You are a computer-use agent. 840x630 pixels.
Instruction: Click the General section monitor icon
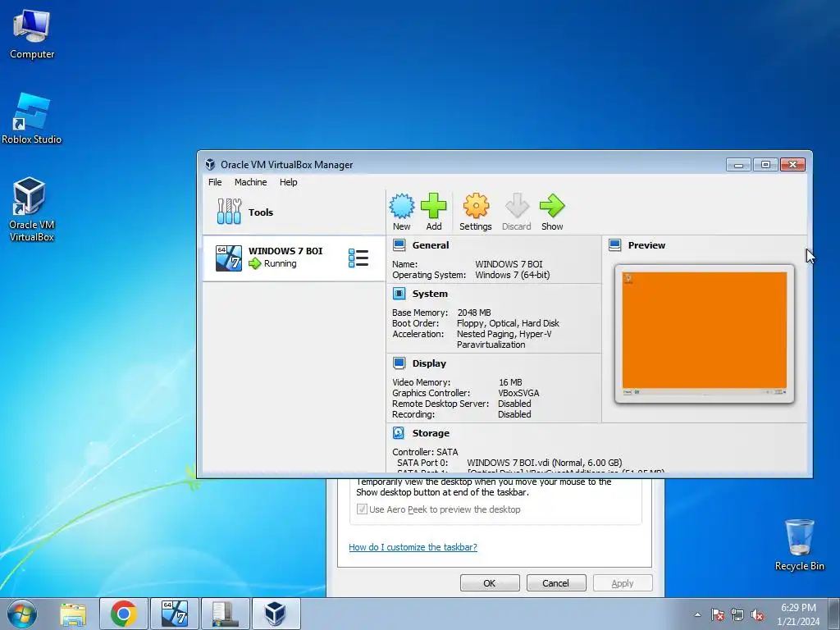[x=399, y=245]
